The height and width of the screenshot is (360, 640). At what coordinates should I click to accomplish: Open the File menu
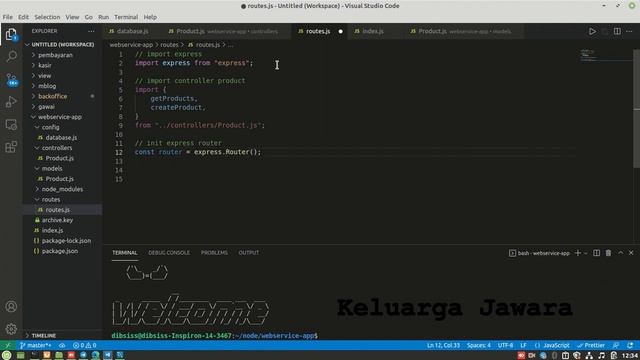click(x=7, y=17)
